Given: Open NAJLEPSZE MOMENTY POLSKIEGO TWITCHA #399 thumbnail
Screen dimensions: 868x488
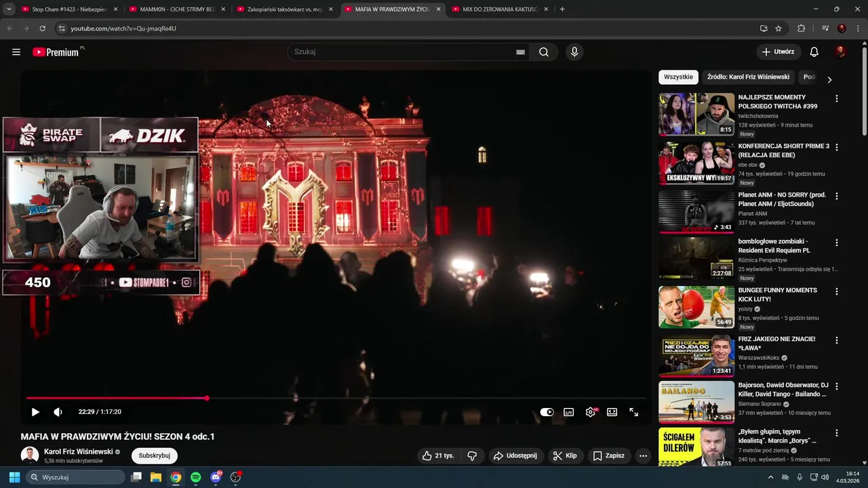Looking at the screenshot, I should click(696, 115).
